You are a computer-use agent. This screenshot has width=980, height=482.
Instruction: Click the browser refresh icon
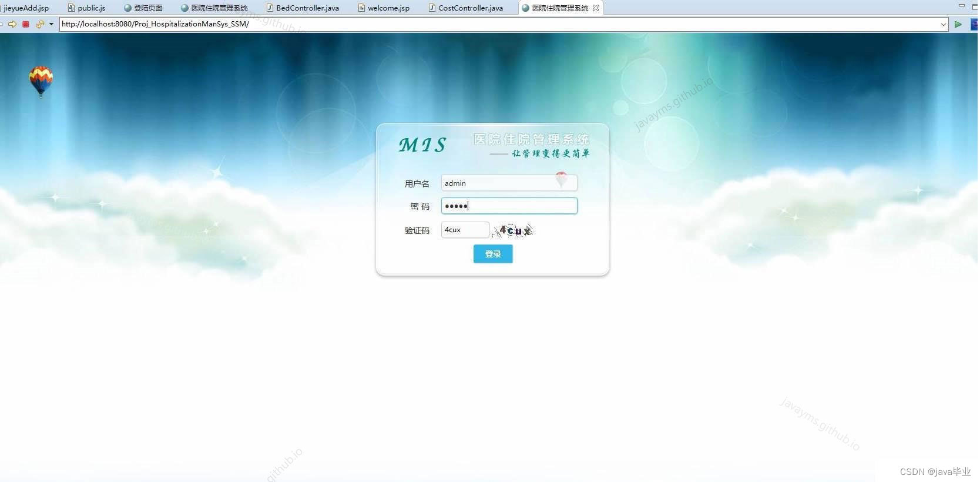[x=40, y=24]
